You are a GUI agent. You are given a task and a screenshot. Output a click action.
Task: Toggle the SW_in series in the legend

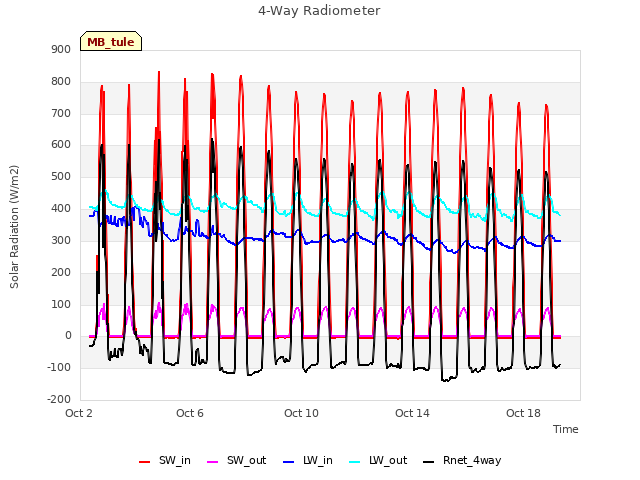pos(164,461)
